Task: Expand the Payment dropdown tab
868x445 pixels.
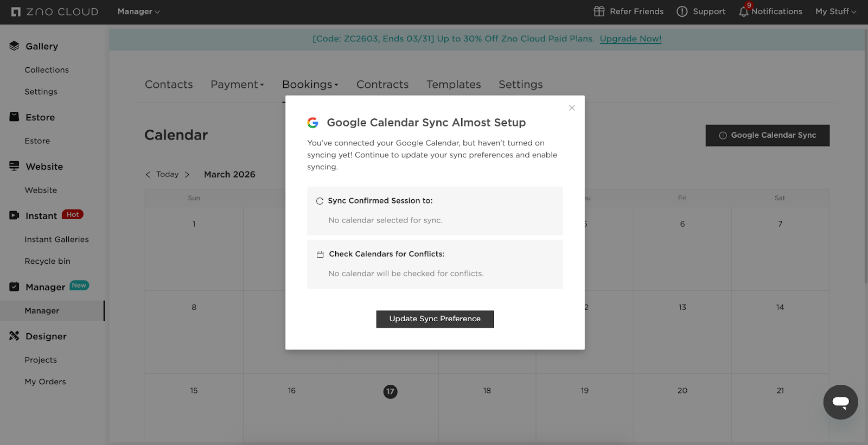Action: (x=237, y=85)
